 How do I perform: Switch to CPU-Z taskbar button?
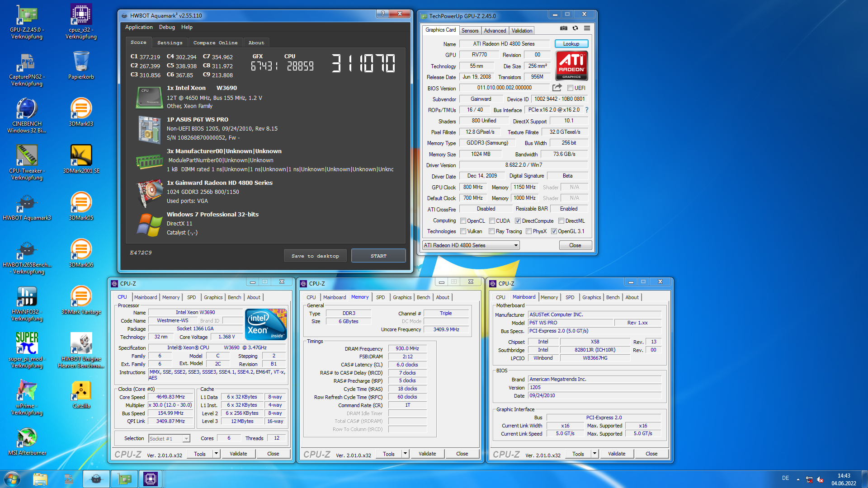(151, 479)
